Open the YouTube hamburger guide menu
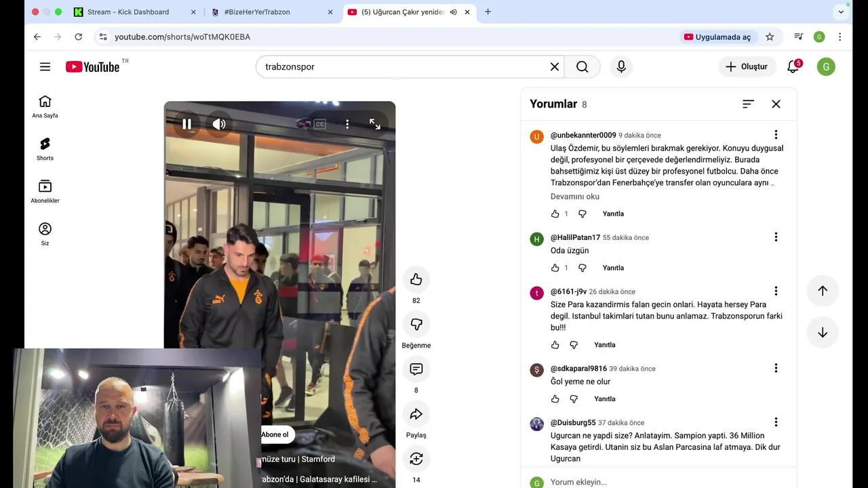868x488 pixels. click(45, 66)
